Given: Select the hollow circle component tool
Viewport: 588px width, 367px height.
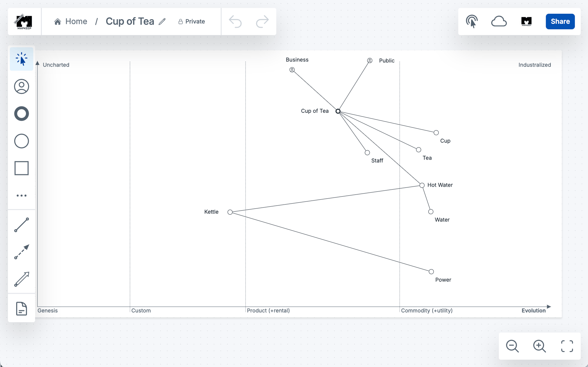Looking at the screenshot, I should pyautogui.click(x=21, y=141).
